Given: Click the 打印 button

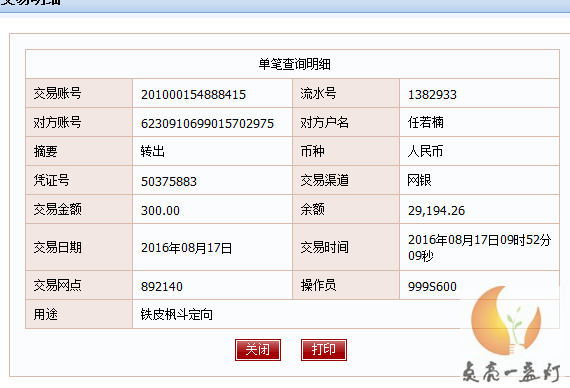Looking at the screenshot, I should [324, 350].
